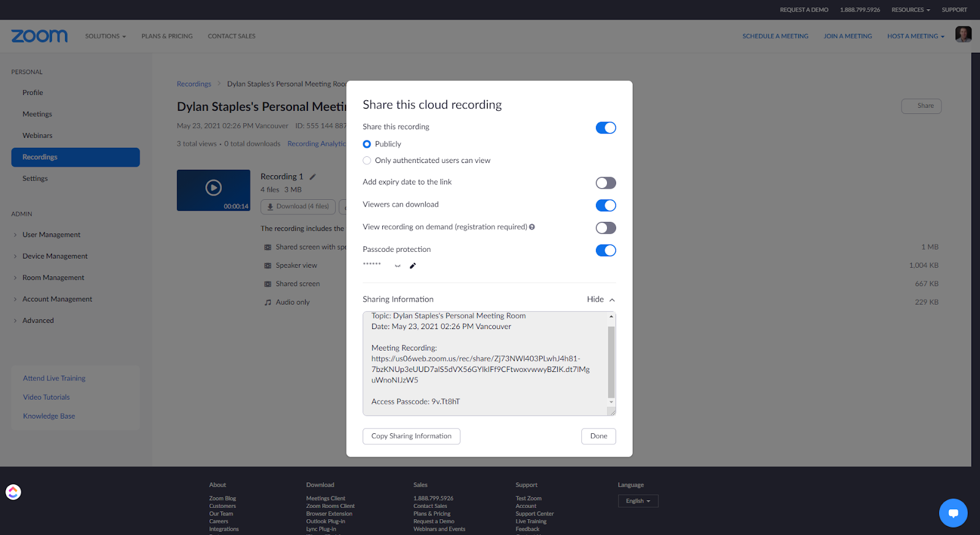Viewport: 980px width, 535px height.
Task: Open Profile in the personal sidebar
Action: click(x=33, y=93)
